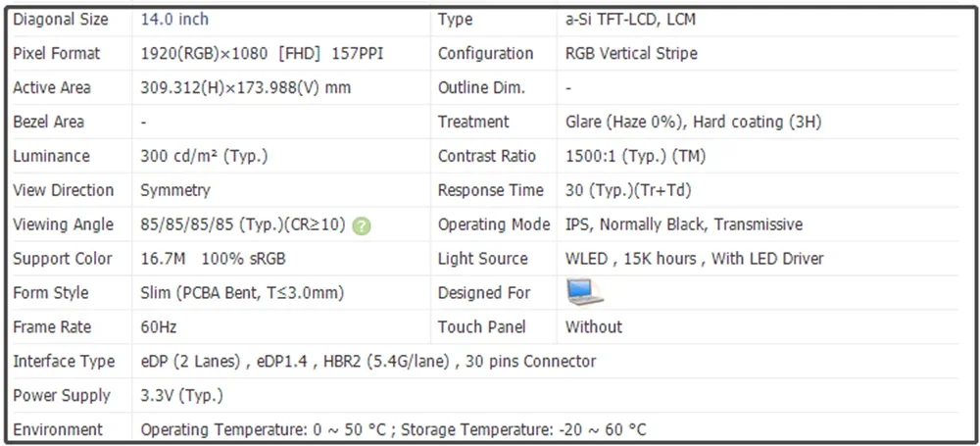
Task: Click the RGB Vertical Stripe configuration value
Action: click(631, 54)
